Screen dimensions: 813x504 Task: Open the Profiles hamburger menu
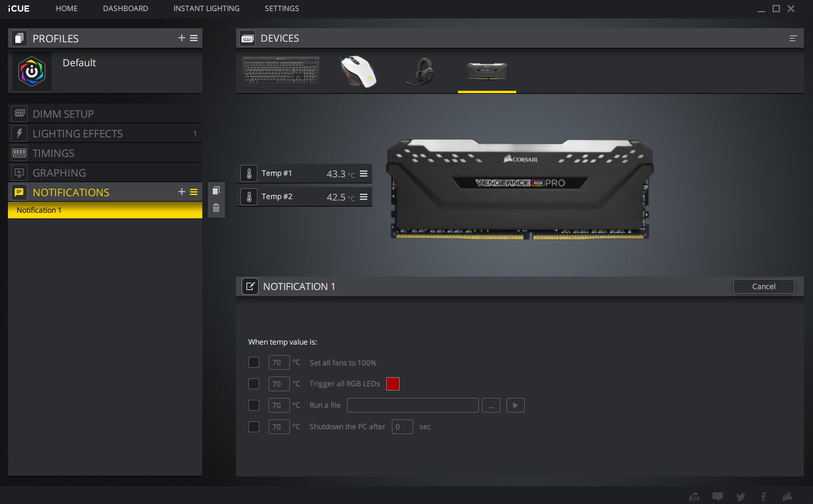(x=194, y=38)
